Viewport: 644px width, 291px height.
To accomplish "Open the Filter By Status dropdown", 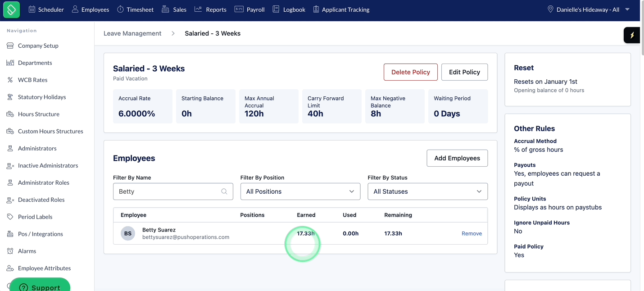I will [428, 191].
